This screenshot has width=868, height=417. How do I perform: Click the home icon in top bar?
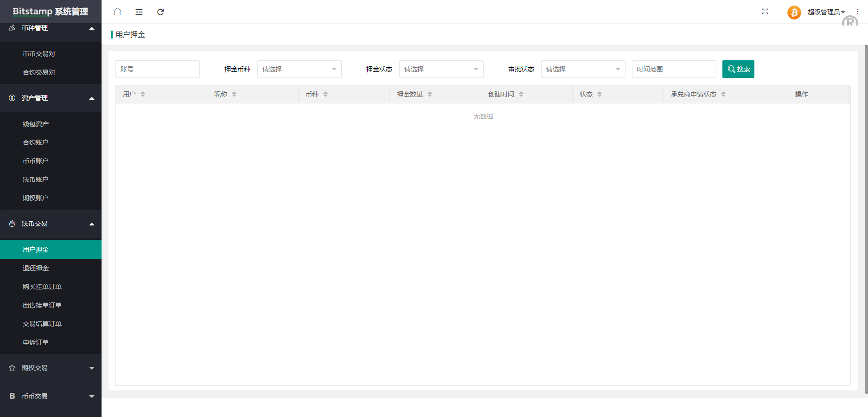pos(117,12)
